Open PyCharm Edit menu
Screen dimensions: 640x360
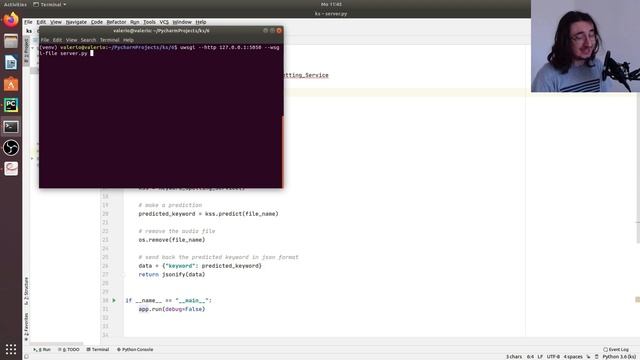[x=41, y=22]
